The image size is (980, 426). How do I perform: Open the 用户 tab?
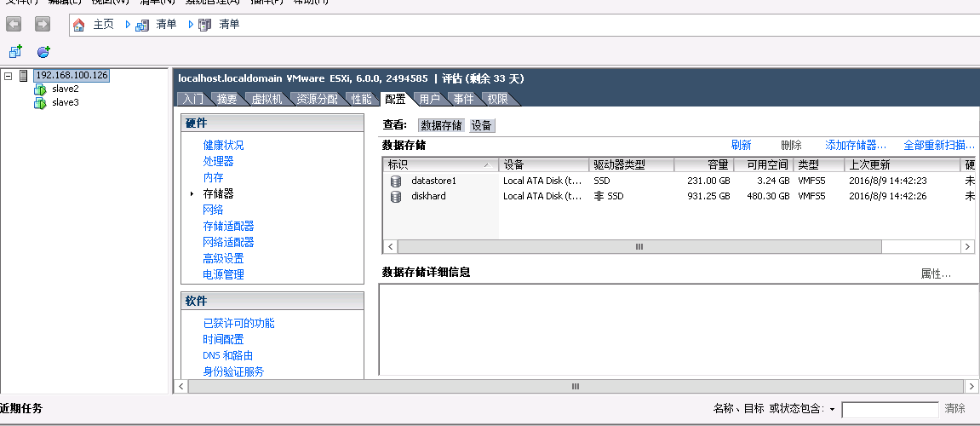pyautogui.click(x=429, y=99)
